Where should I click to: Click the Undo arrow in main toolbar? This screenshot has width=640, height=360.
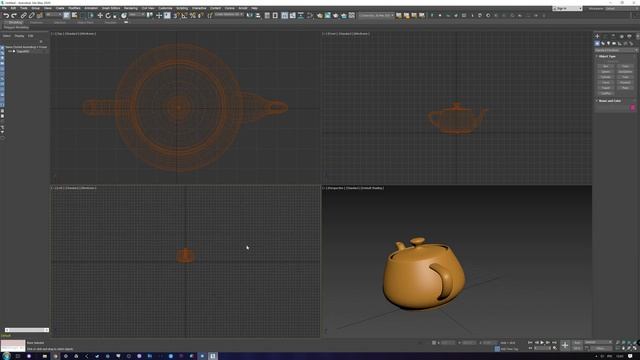(x=6, y=16)
